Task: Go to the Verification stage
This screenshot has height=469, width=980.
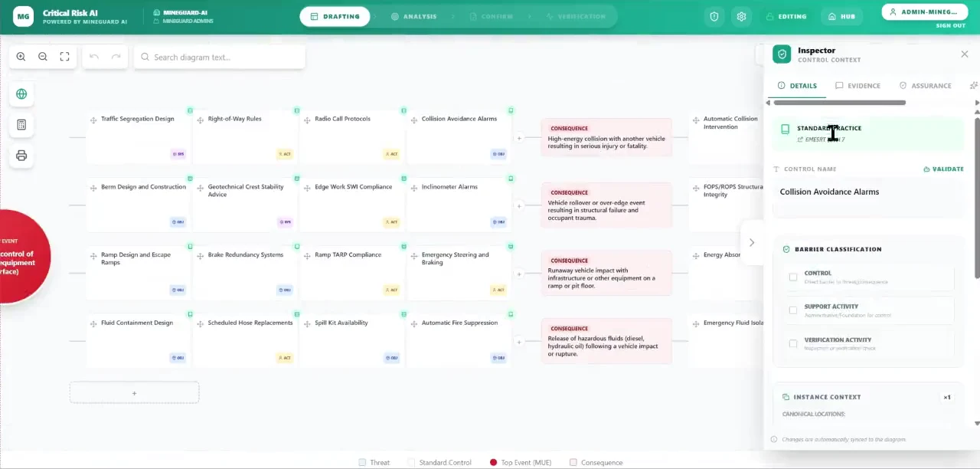Action: [576, 16]
